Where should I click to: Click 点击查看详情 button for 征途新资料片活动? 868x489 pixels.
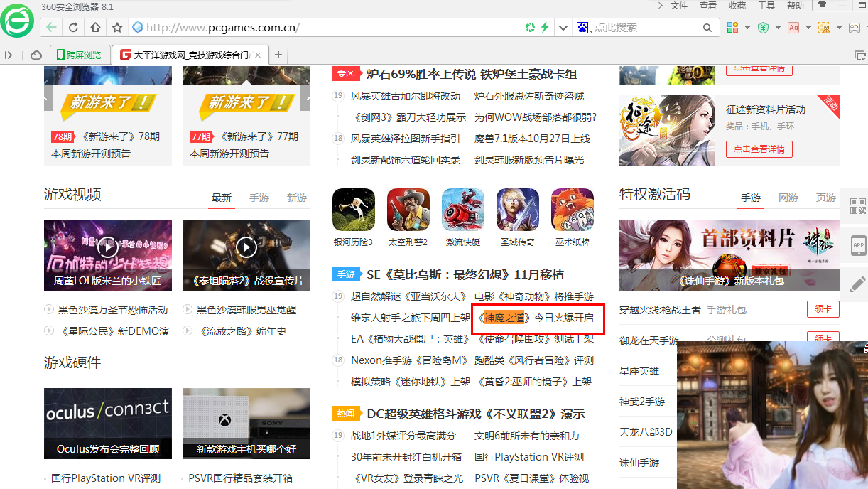click(759, 149)
